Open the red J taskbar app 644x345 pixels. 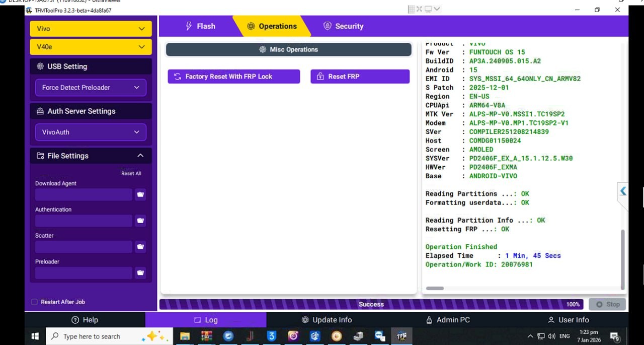(250, 336)
